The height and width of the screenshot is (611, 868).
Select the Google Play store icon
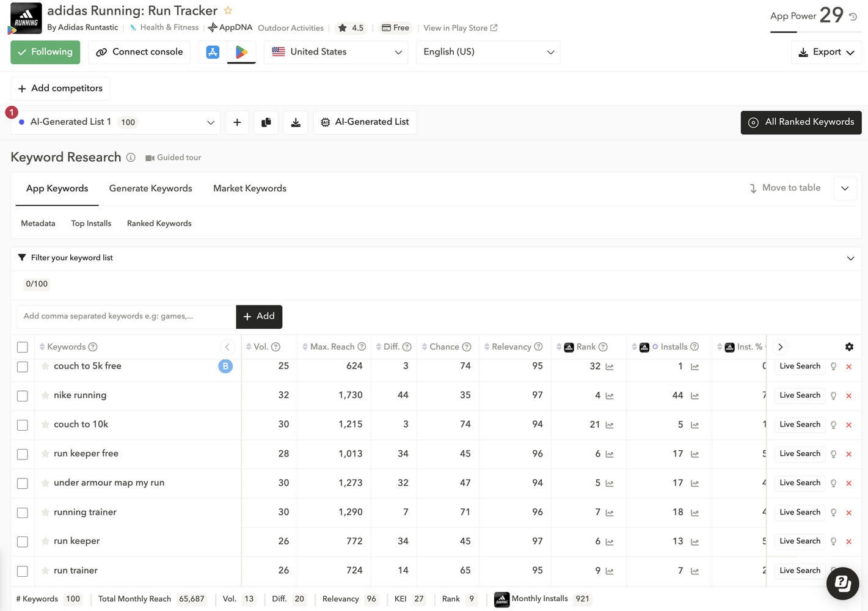(242, 52)
